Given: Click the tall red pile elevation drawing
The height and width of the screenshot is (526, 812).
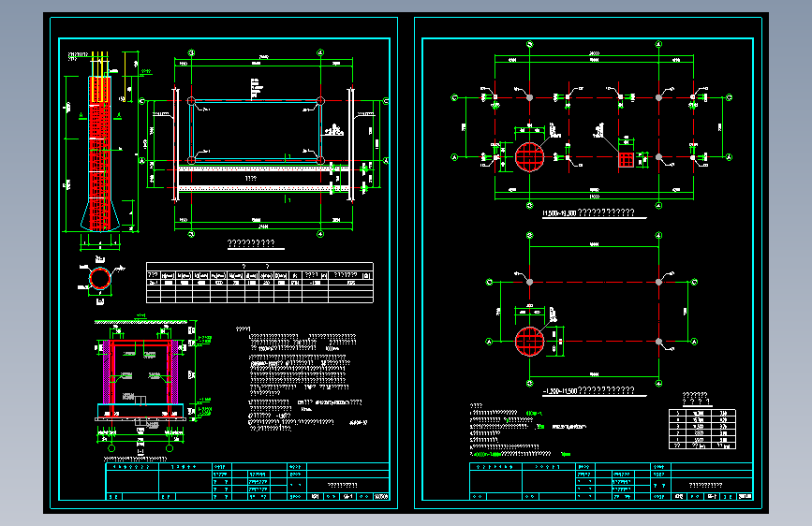Looking at the screenshot, I should (x=100, y=153).
